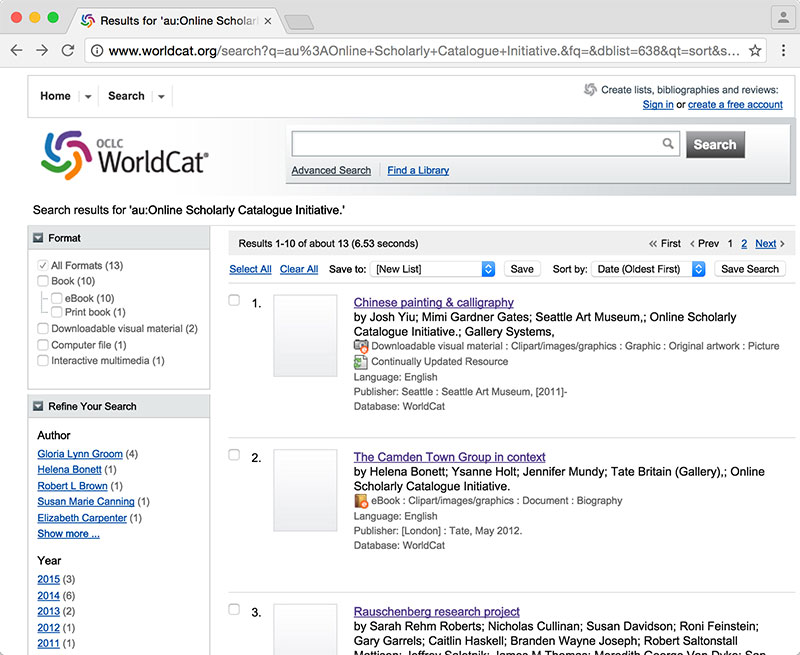Close the Results browser tab
The image size is (800, 655).
tap(268, 21)
